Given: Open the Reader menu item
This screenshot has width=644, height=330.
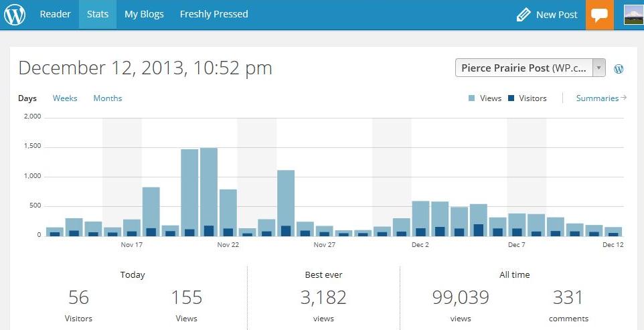Looking at the screenshot, I should [55, 14].
